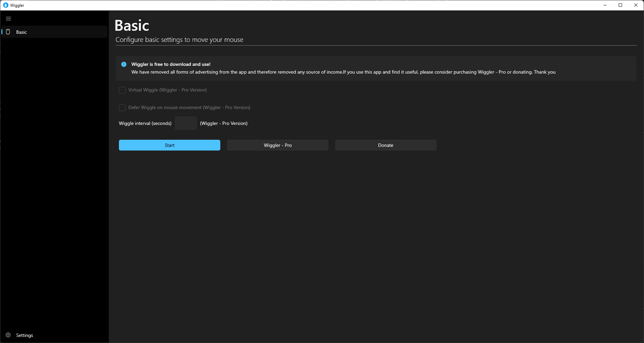Close the Wiggler application
The height and width of the screenshot is (343, 644).
coord(636,5)
